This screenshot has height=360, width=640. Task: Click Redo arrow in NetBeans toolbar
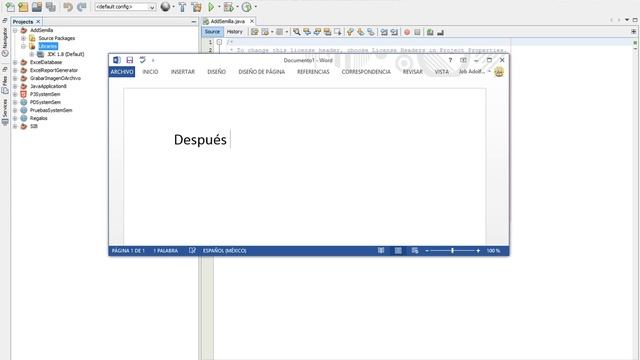(82, 7)
